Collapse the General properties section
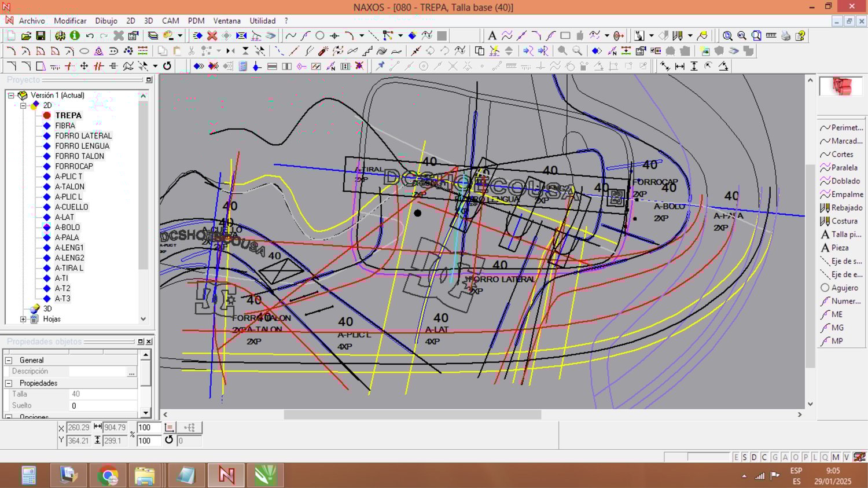The width and height of the screenshot is (868, 488). coord(9,360)
